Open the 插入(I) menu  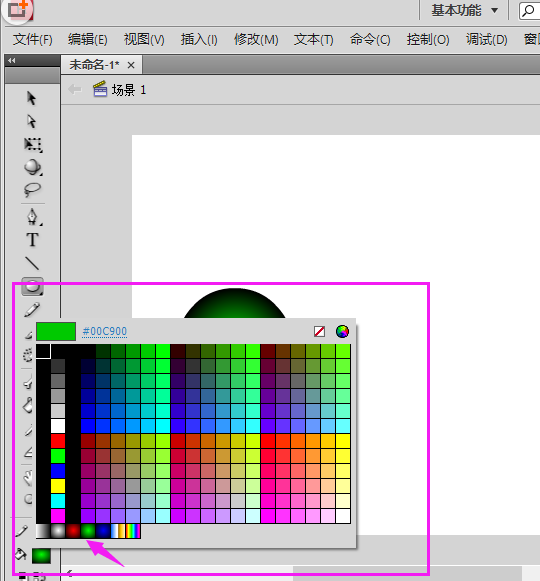pos(199,39)
